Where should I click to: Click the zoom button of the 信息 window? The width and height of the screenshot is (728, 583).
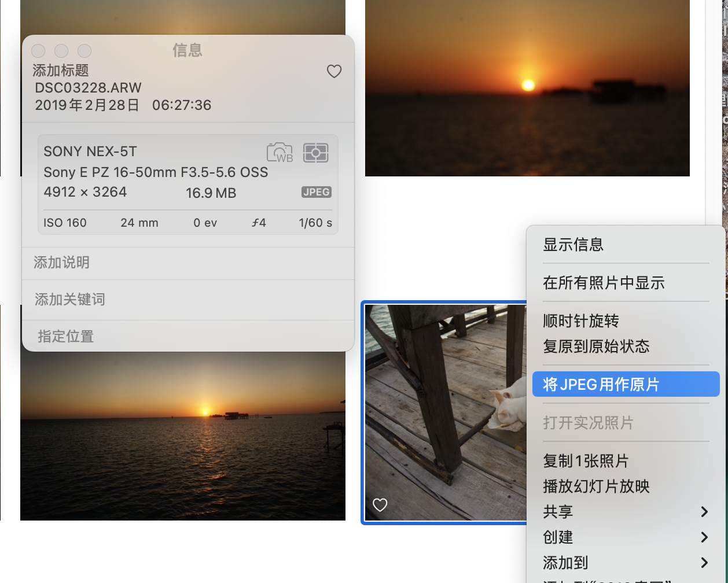coord(84,51)
